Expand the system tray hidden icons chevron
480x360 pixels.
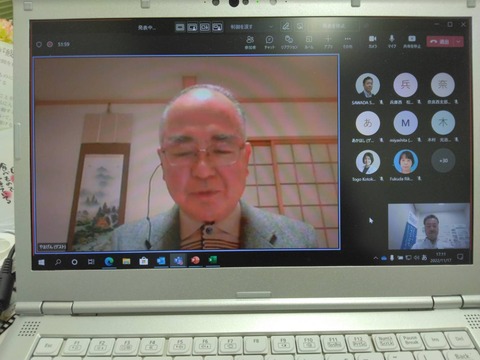[x=376, y=258]
